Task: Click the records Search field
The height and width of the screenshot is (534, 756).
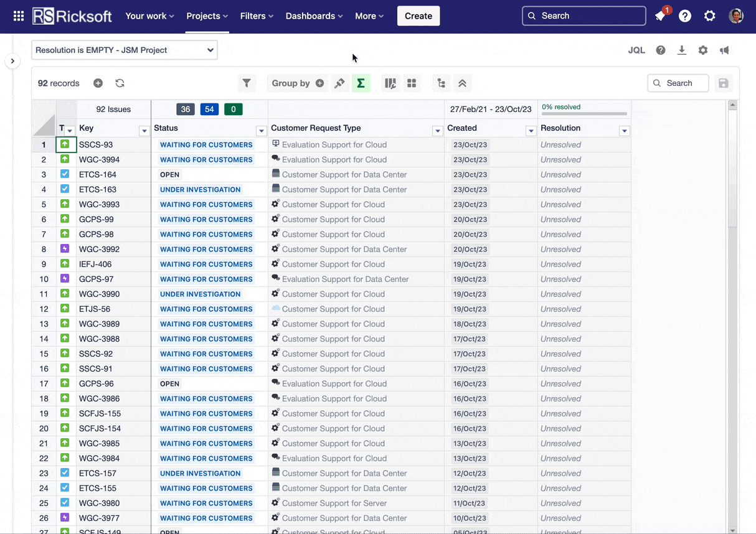Action: (678, 83)
